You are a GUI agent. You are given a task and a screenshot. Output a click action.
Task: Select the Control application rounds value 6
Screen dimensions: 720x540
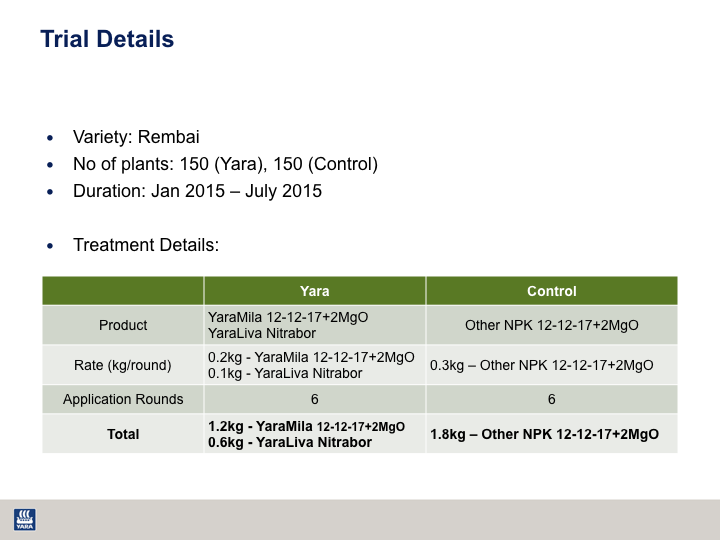[x=551, y=399]
